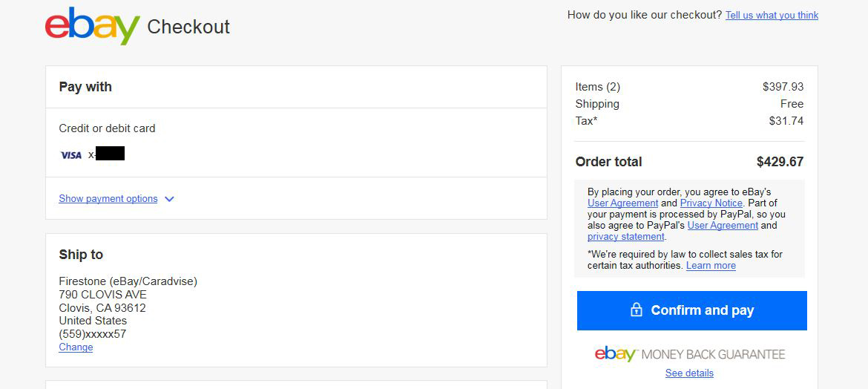Click the Pay with section heading
868x389 pixels.
[x=85, y=87]
